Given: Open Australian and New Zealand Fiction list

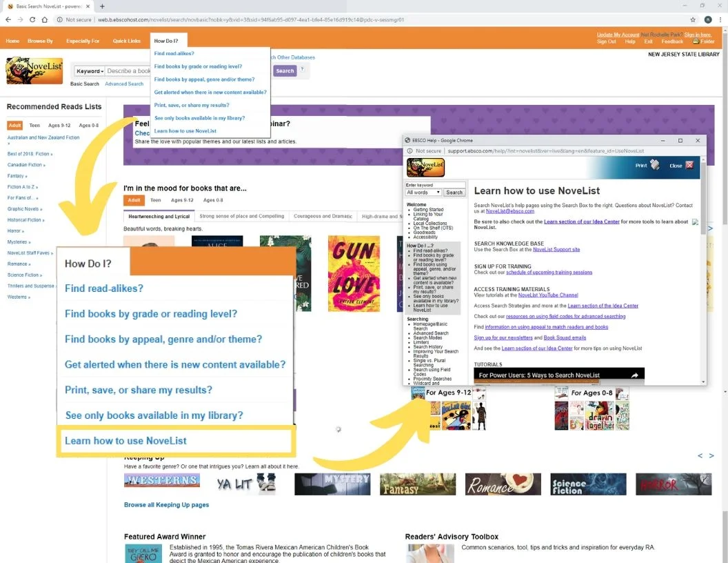Looking at the screenshot, I should (x=43, y=138).
